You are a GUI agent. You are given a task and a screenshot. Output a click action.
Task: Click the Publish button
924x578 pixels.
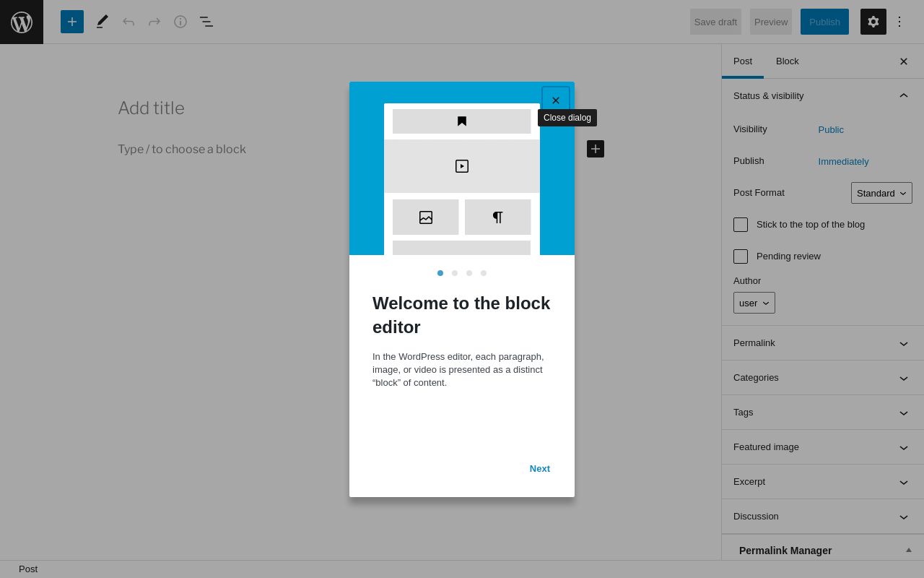(824, 22)
